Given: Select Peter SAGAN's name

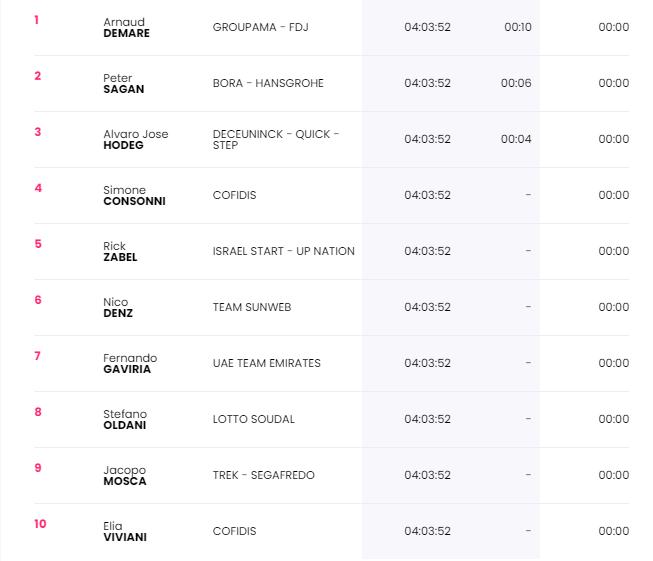Looking at the screenshot, I should pos(124,83).
